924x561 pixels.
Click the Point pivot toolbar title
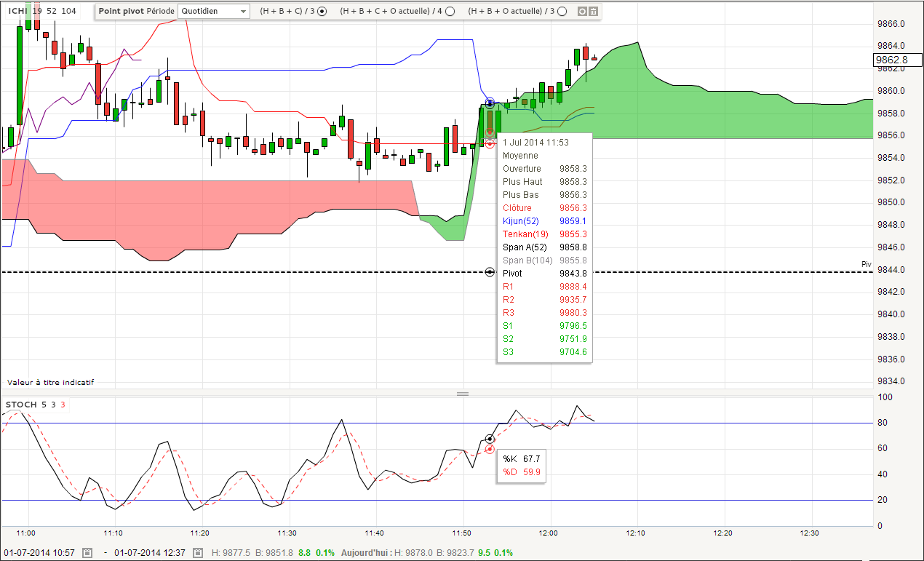click(122, 12)
